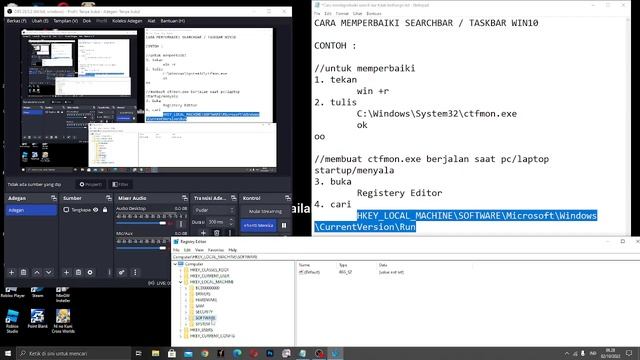Viewport: 640px width, 360px height.
Task: Select (Default) value in registry pane
Action: (x=309, y=272)
